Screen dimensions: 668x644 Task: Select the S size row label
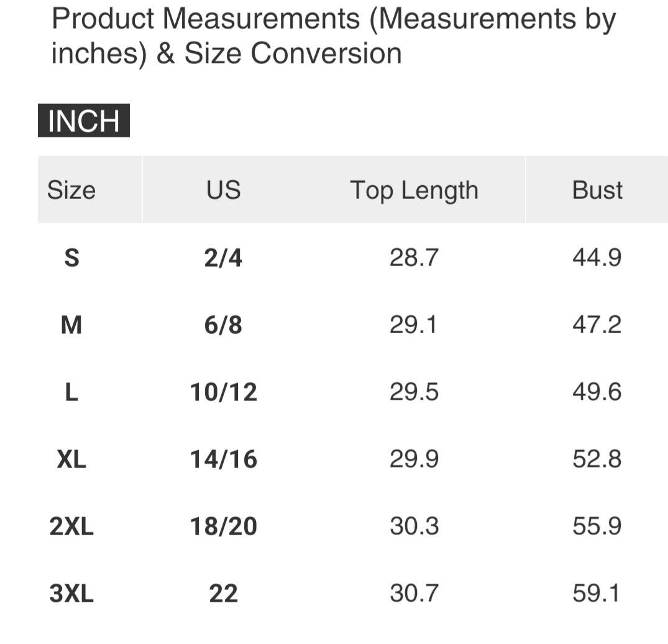(71, 257)
